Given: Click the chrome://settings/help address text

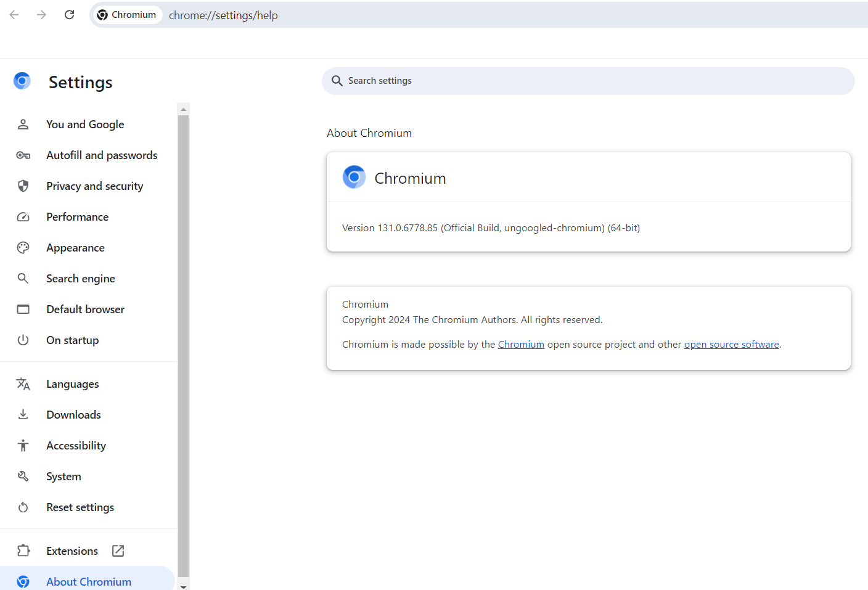Looking at the screenshot, I should click(x=223, y=15).
